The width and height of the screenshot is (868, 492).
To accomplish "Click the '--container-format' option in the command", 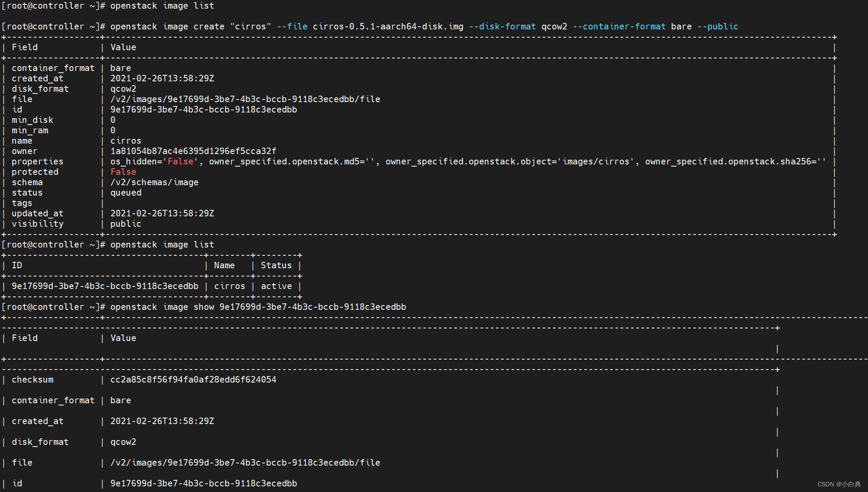I will [619, 27].
